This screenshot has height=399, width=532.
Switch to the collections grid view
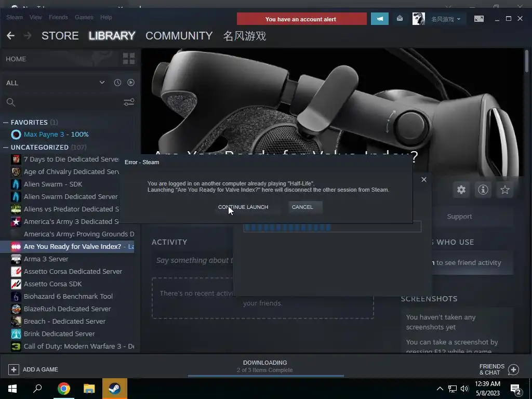coord(129,58)
